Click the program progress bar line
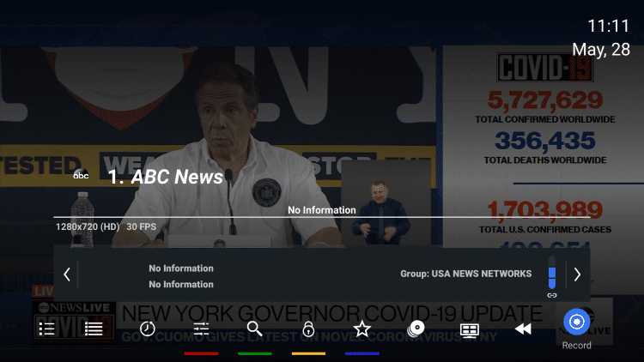 pos(321,217)
